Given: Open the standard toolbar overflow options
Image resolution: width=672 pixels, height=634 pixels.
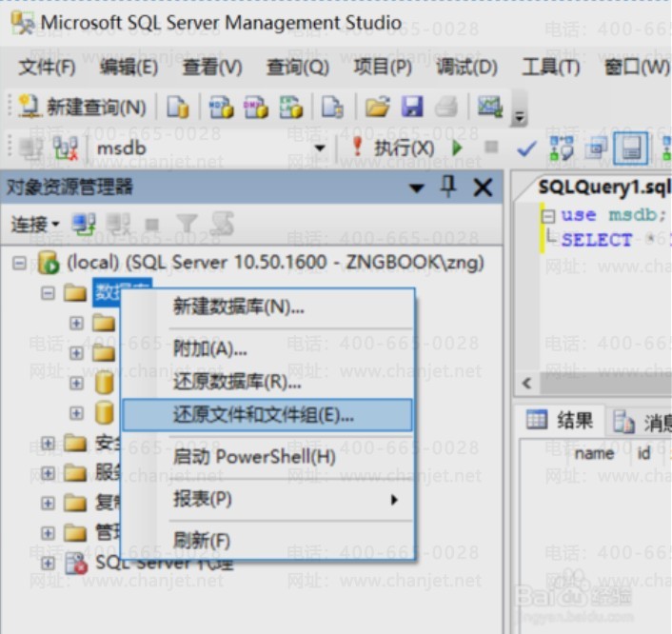Looking at the screenshot, I should click(x=519, y=116).
